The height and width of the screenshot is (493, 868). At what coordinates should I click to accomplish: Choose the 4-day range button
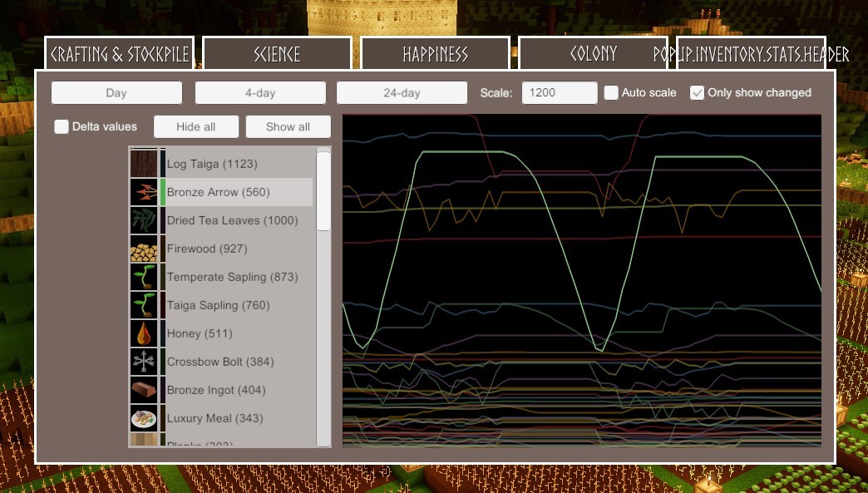click(260, 92)
